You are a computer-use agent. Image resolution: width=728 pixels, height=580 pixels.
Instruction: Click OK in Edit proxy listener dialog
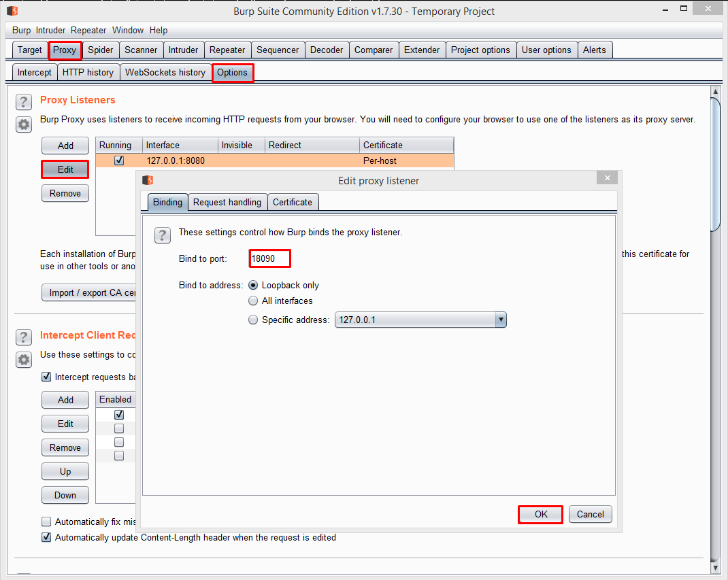click(541, 514)
